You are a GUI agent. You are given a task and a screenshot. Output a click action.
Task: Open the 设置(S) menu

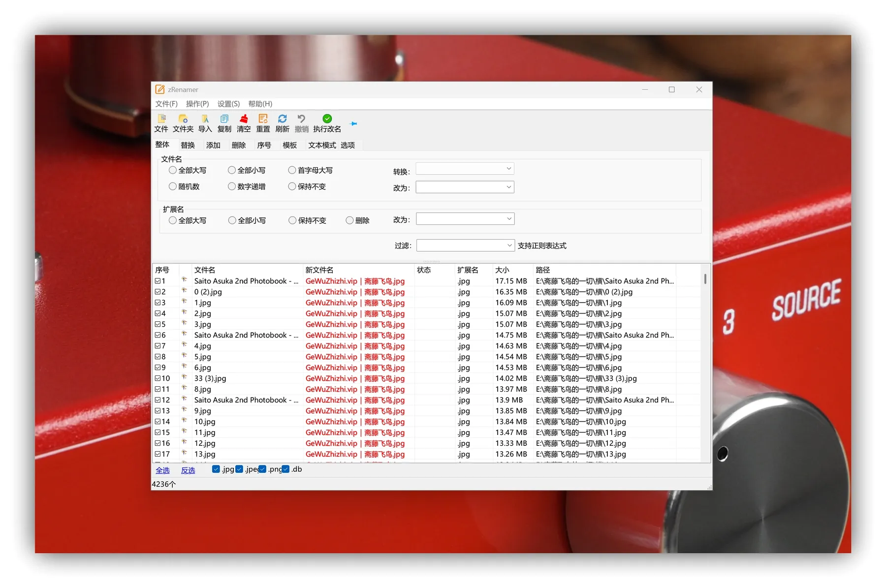228,104
